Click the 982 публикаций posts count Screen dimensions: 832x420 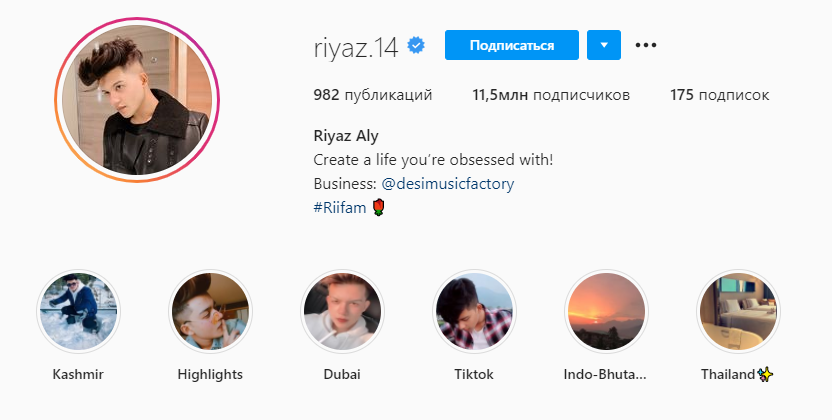pos(373,95)
